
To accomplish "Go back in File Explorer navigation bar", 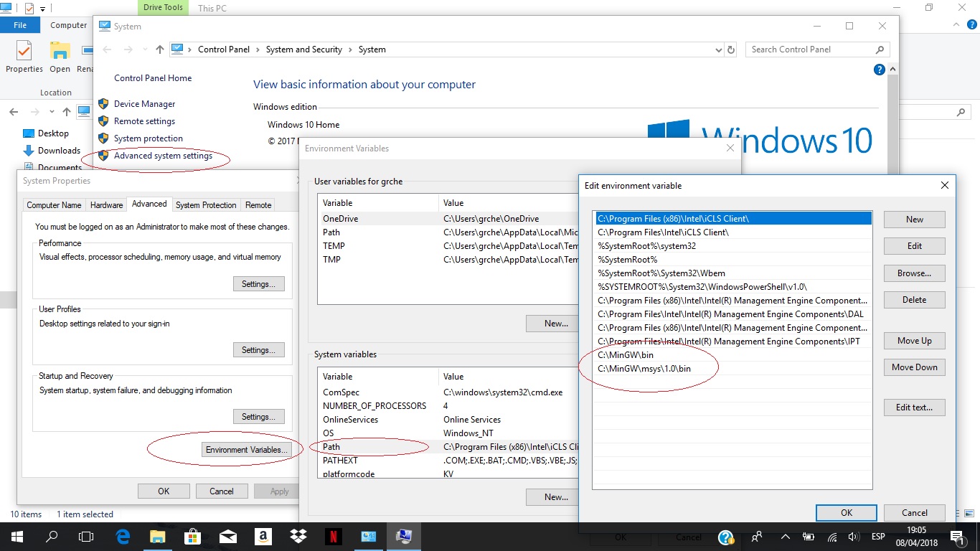I will click(x=13, y=112).
